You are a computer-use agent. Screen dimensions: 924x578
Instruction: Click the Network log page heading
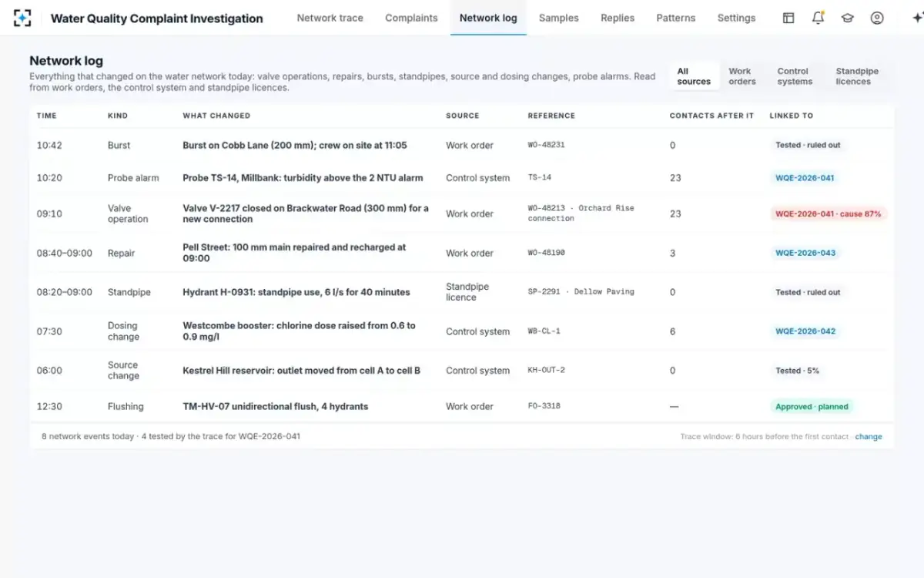pos(66,61)
